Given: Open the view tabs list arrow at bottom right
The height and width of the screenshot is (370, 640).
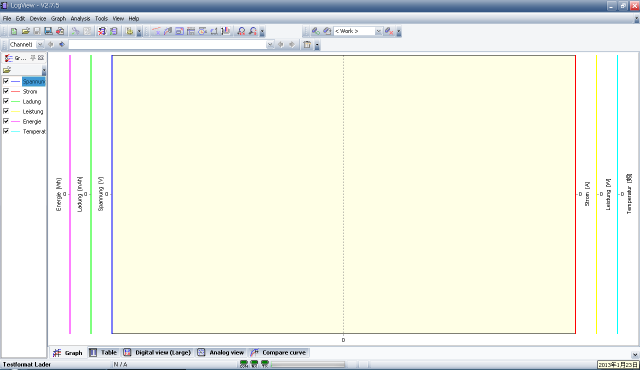Looking at the screenshot, I should click(635, 355).
